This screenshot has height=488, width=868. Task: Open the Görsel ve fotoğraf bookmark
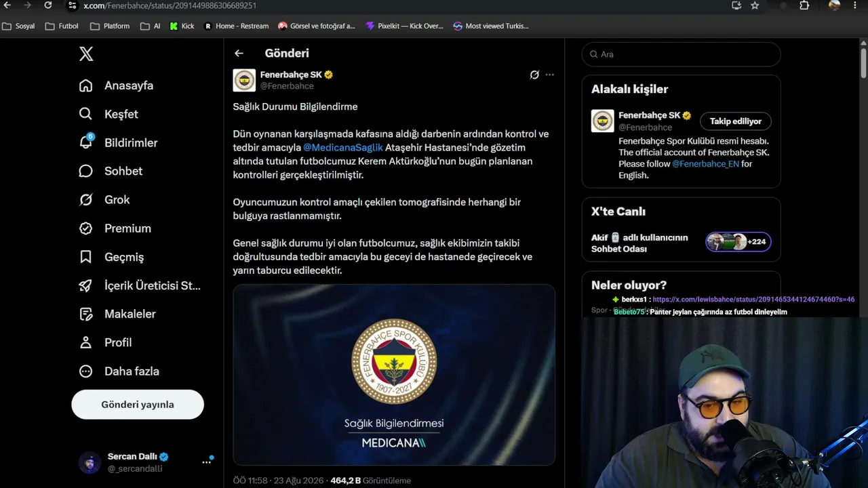coord(317,26)
